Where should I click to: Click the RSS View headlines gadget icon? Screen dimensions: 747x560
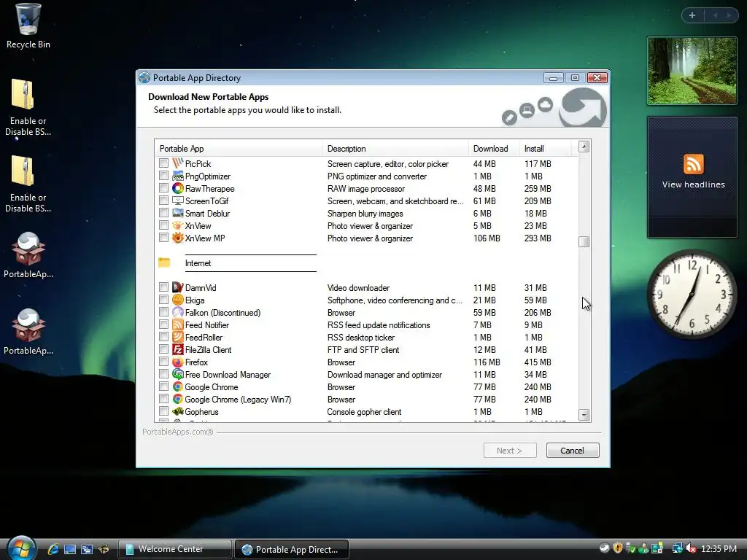[693, 164]
